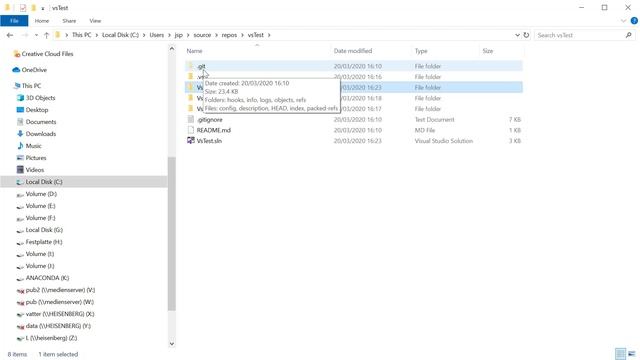Click OneDrive cloud icon in sidebar
The height and width of the screenshot is (360, 640).
point(16,70)
